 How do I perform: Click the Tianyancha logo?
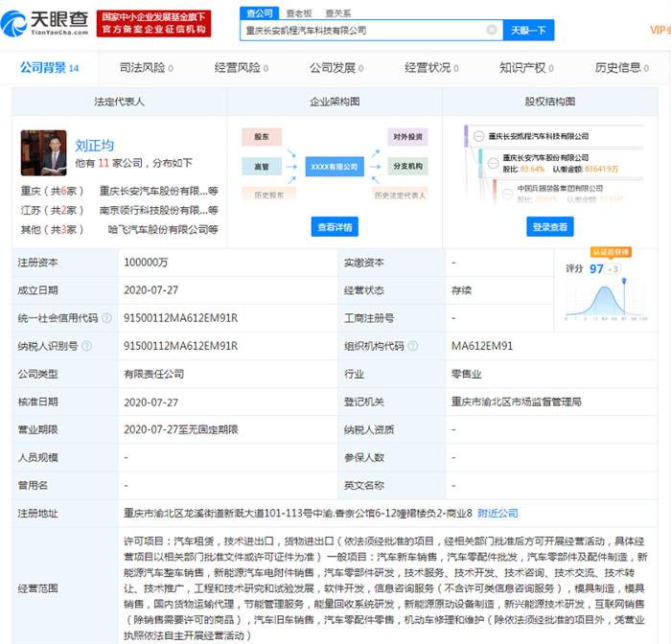[45, 24]
